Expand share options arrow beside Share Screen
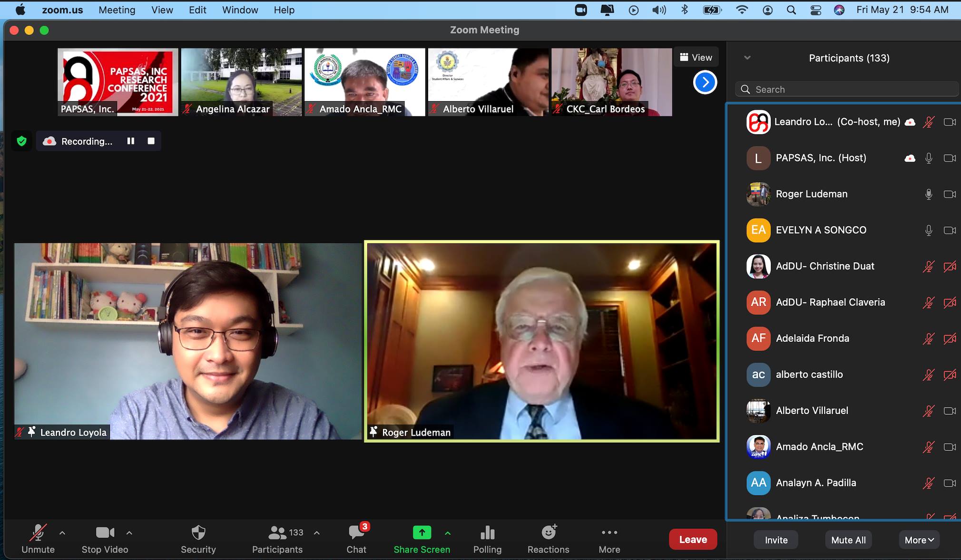This screenshot has width=961, height=560. (448, 533)
